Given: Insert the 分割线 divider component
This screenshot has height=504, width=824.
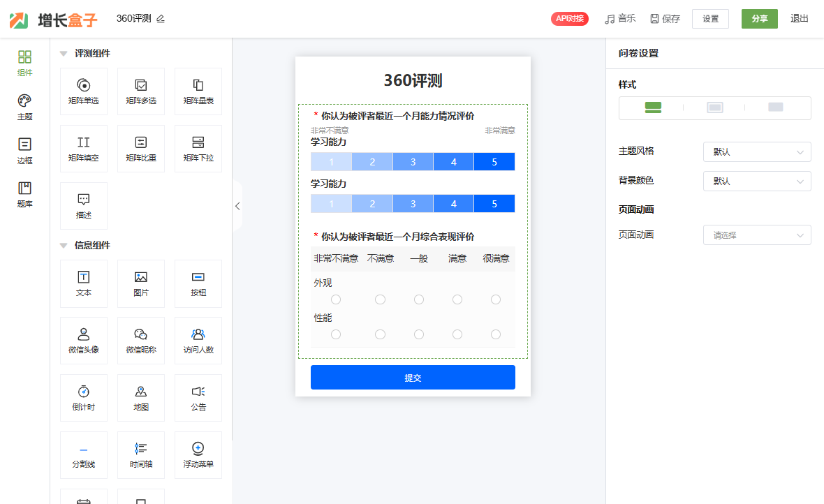Looking at the screenshot, I should coord(84,455).
